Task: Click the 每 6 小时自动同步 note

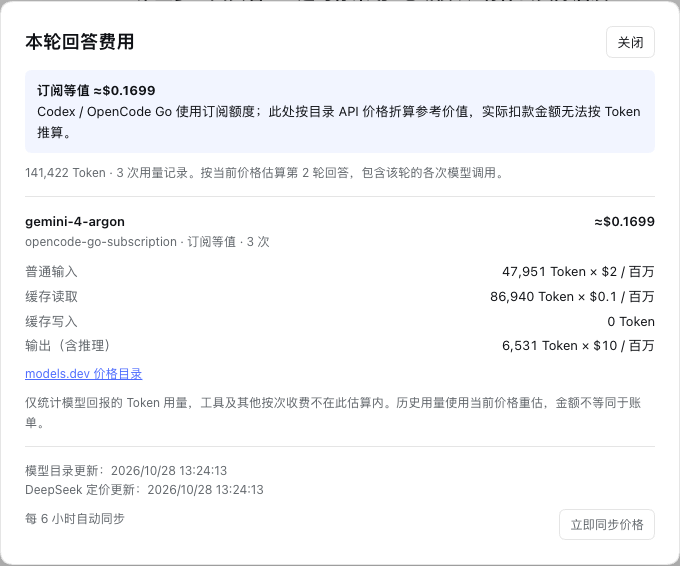Action: 75,519
